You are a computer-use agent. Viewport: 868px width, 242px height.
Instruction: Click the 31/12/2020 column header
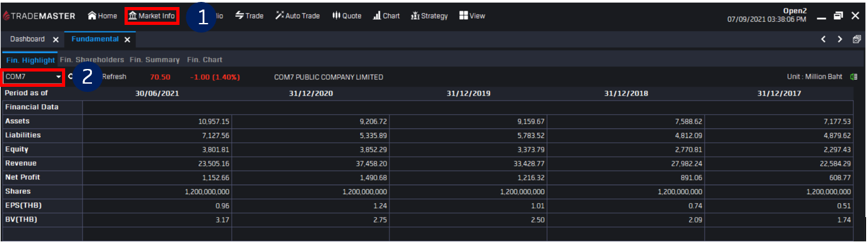click(311, 93)
